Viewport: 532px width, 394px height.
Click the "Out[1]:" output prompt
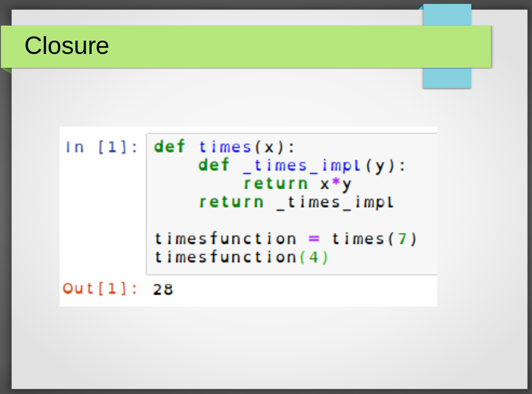[100, 289]
